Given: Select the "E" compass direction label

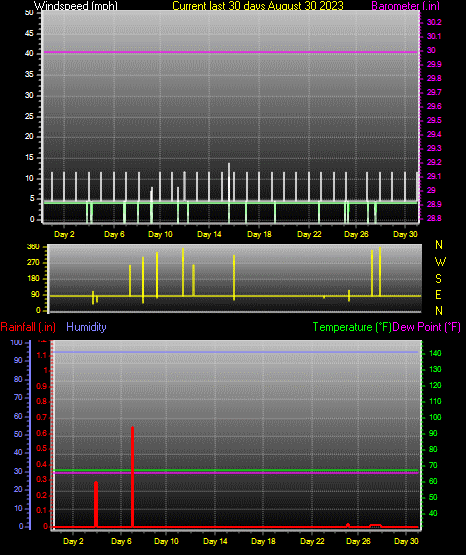Looking at the screenshot, I should pyautogui.click(x=438, y=295).
